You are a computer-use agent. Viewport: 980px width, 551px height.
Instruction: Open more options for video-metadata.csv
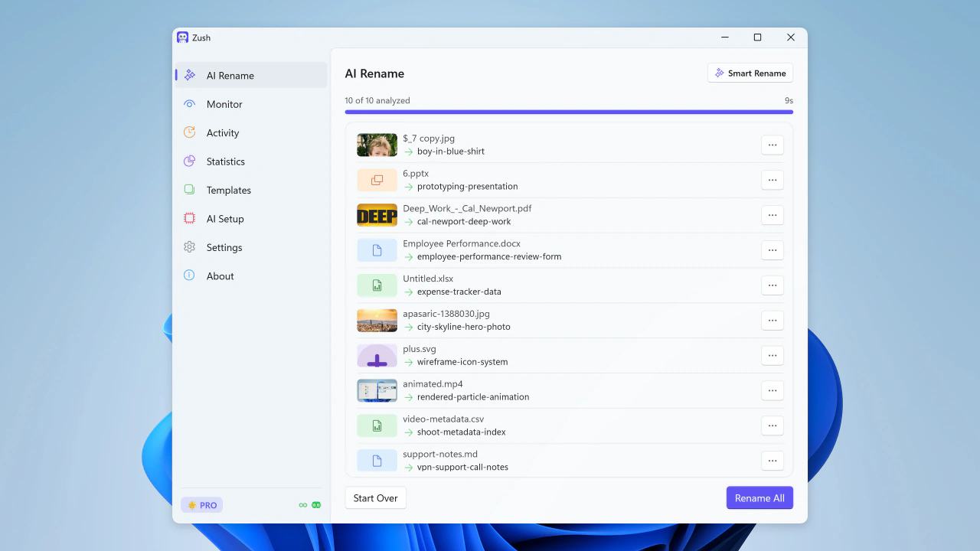click(773, 425)
